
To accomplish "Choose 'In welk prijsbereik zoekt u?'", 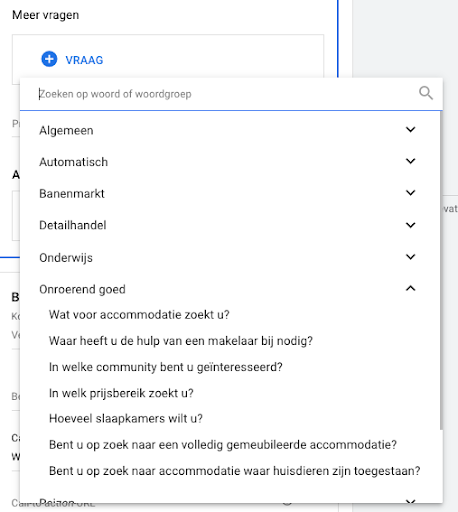I will tap(121, 393).
